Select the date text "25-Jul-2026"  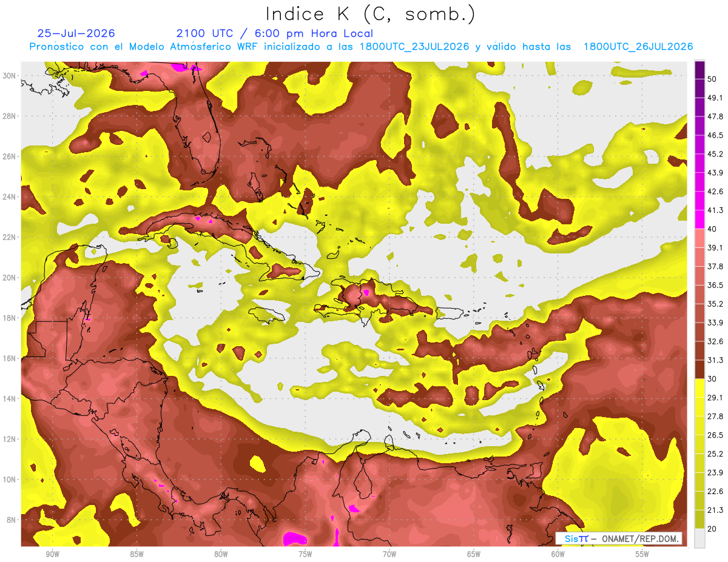coord(76,33)
